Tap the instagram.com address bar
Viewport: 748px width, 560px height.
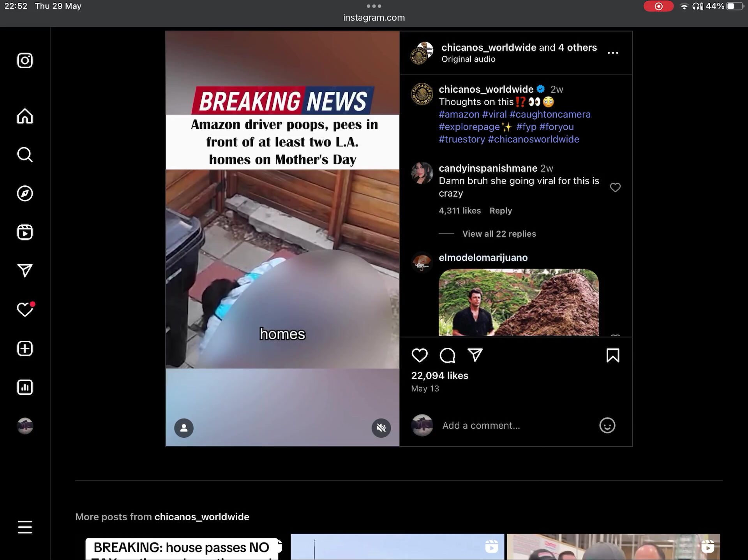point(374,18)
